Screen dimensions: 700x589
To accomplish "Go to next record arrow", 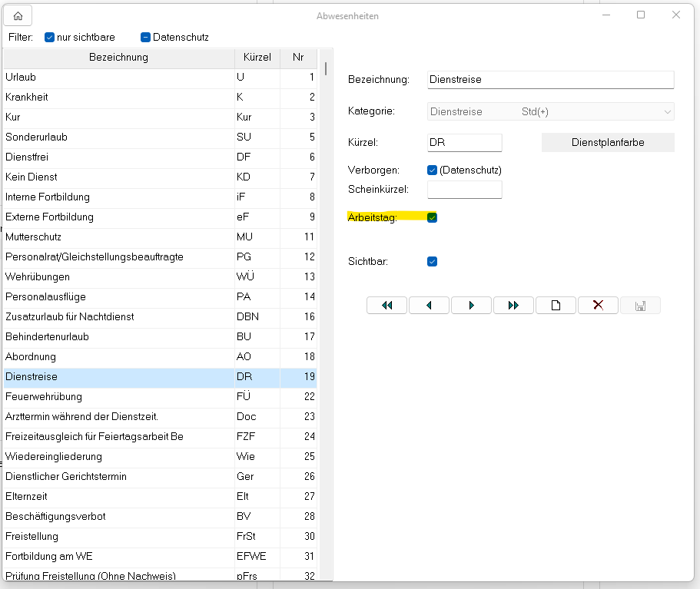I will tap(471, 306).
